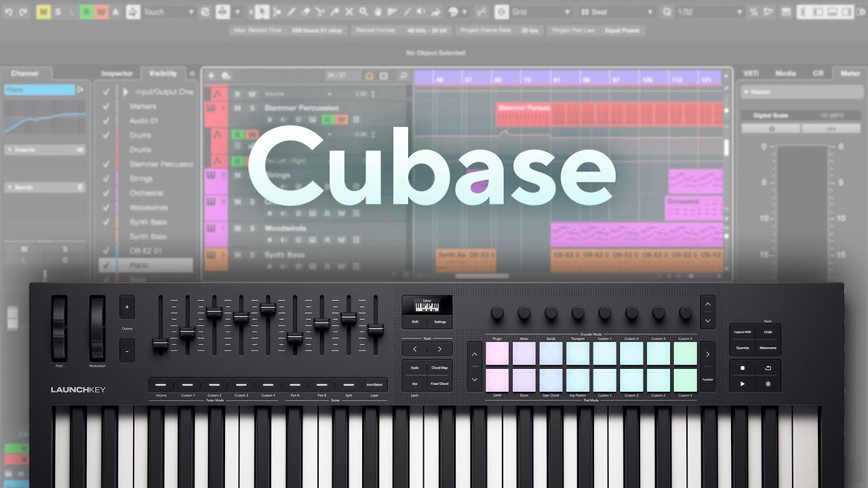868x488 pixels.
Task: Click the Pitch wheel on the Launchkey
Action: point(60,329)
